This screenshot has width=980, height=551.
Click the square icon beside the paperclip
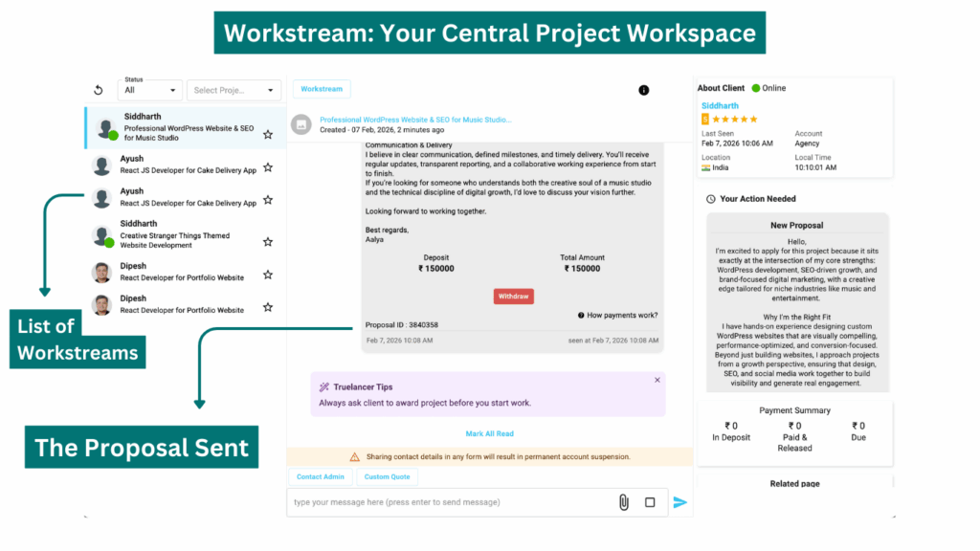650,502
